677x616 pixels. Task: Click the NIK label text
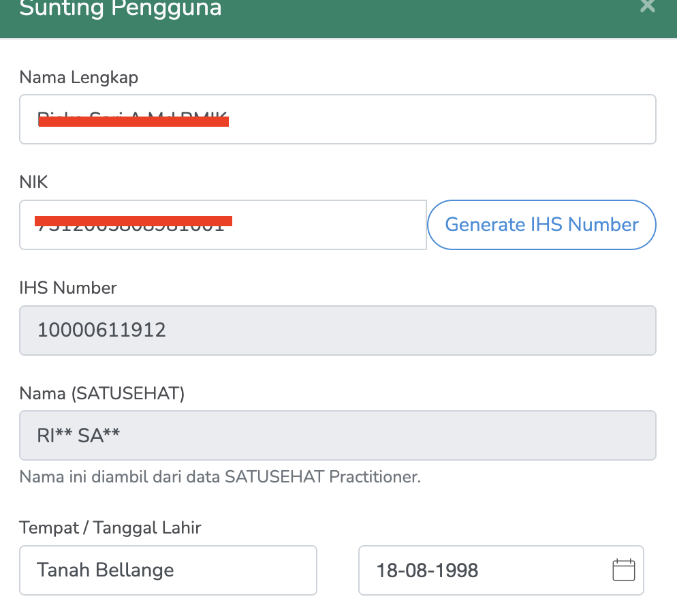(34, 182)
